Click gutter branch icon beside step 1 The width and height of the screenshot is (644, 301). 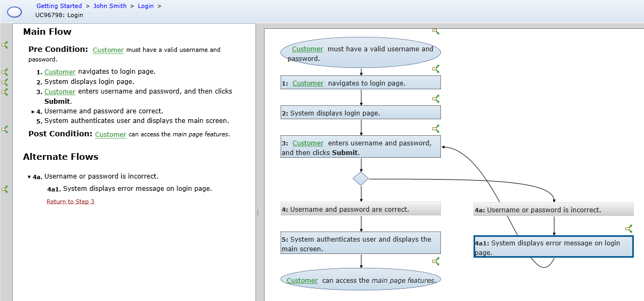(x=5, y=72)
